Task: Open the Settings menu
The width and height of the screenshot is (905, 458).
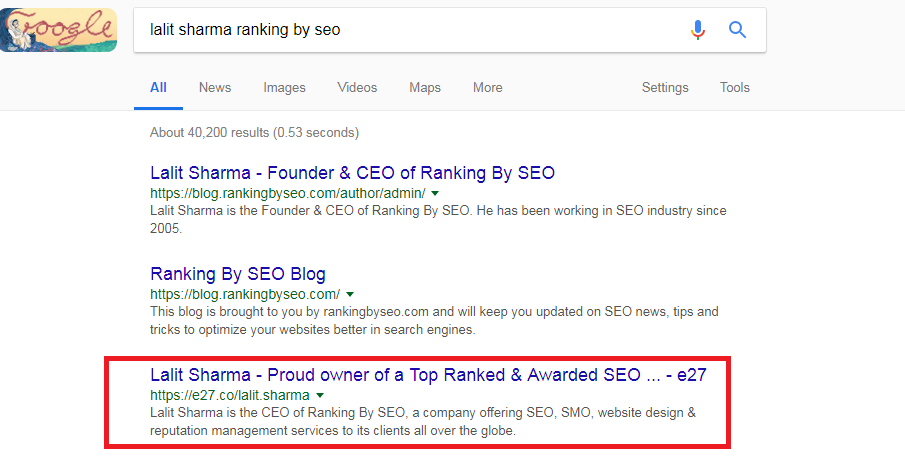Action: (x=665, y=88)
